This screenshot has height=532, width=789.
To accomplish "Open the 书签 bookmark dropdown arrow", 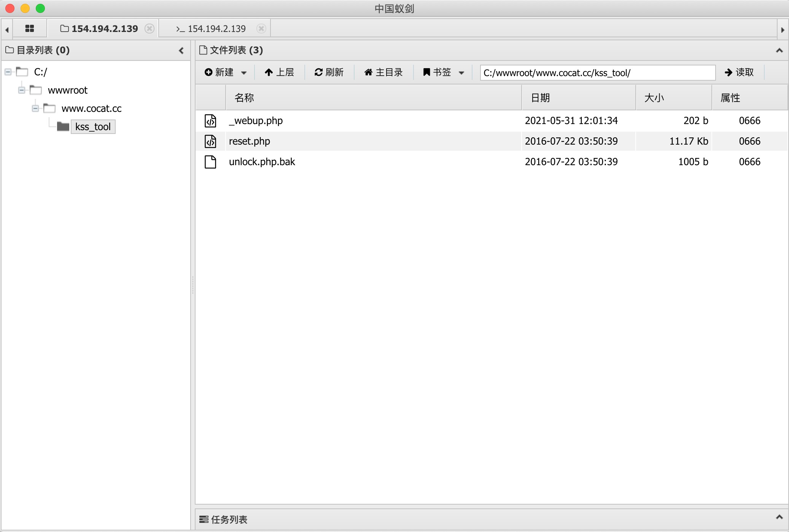I will (x=461, y=73).
